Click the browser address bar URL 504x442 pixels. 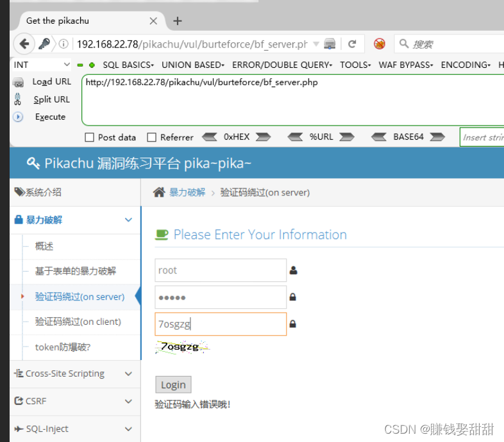click(x=192, y=44)
